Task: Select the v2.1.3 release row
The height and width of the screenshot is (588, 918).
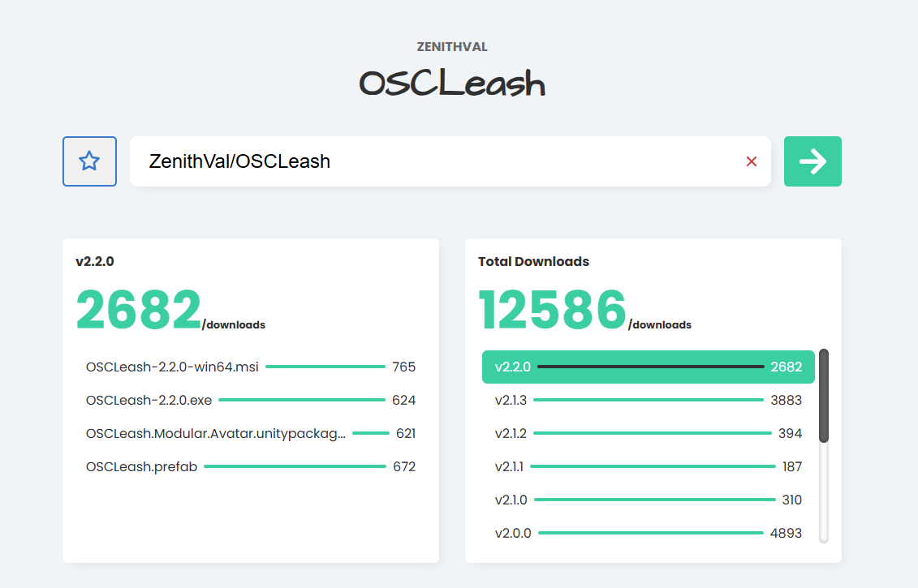Action: [648, 400]
